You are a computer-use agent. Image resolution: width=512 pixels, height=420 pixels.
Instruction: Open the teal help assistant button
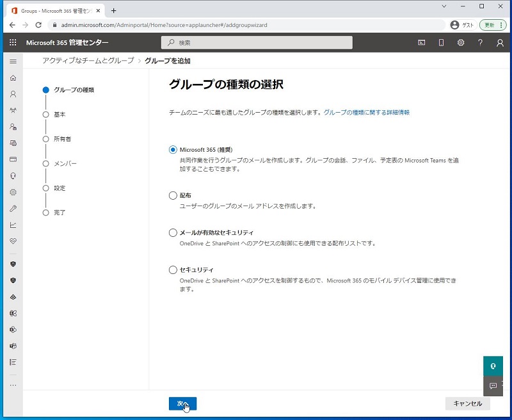[493, 366]
